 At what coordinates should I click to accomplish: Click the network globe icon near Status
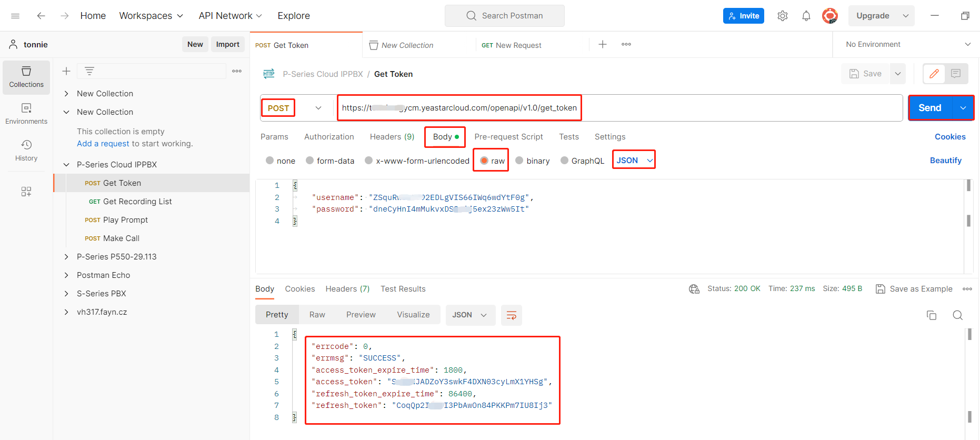[x=694, y=289]
